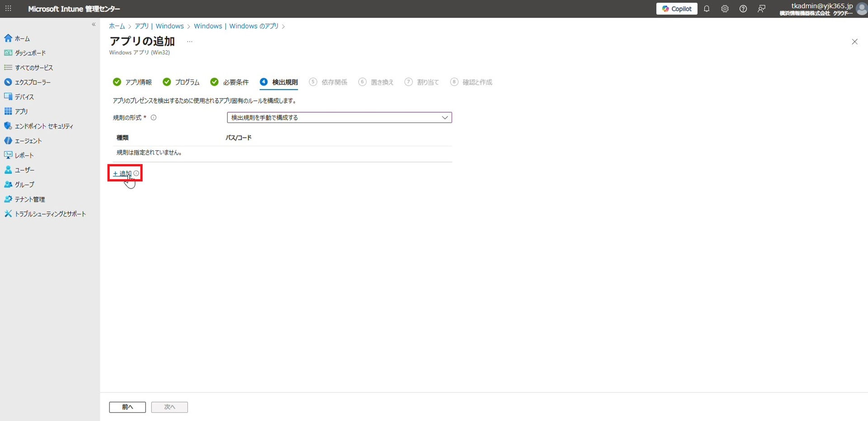Open the notifications bell icon
The width and height of the screenshot is (868, 421).
pyautogui.click(x=707, y=9)
